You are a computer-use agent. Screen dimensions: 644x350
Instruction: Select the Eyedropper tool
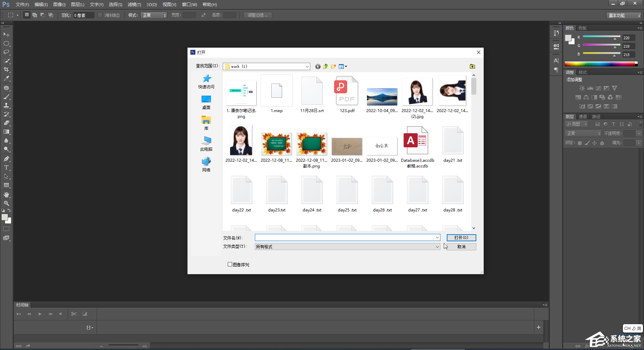tap(6, 78)
